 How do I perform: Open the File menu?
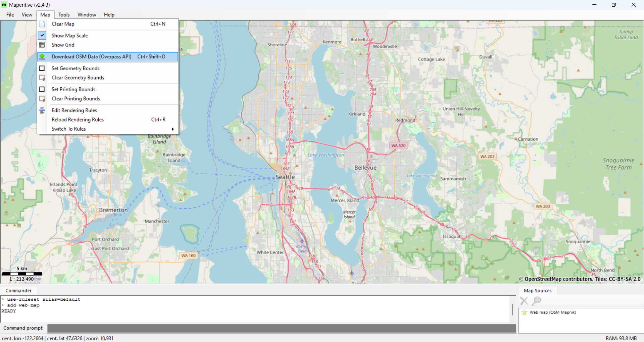[x=10, y=15]
